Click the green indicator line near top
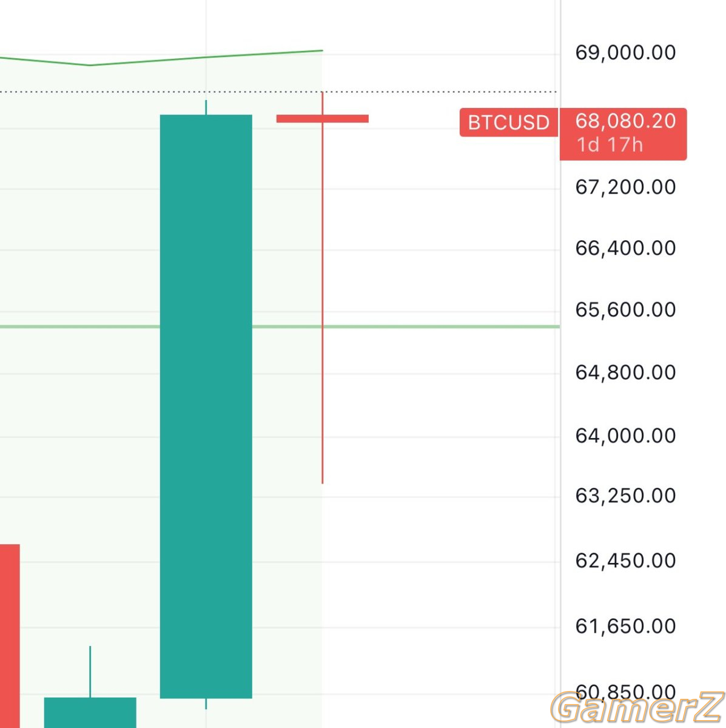 coord(206,58)
